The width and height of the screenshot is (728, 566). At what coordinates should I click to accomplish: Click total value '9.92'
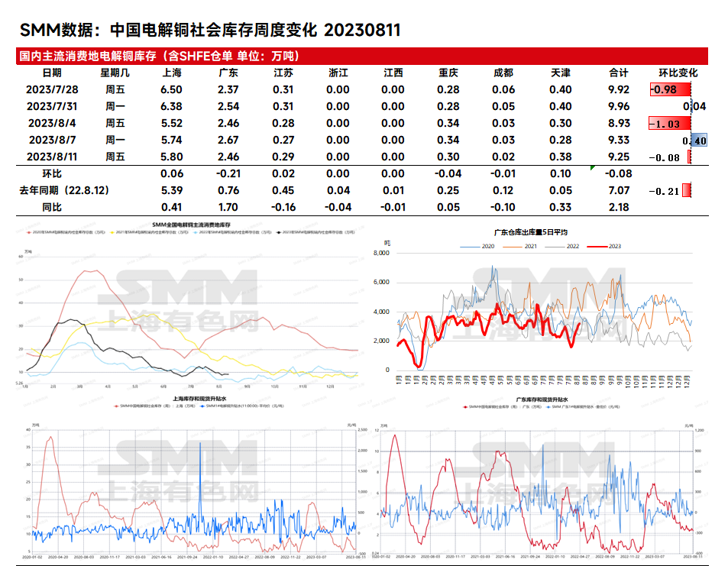click(619, 89)
